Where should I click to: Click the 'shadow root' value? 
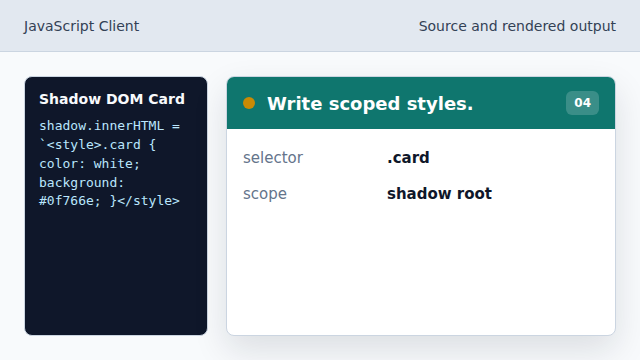[440, 193]
